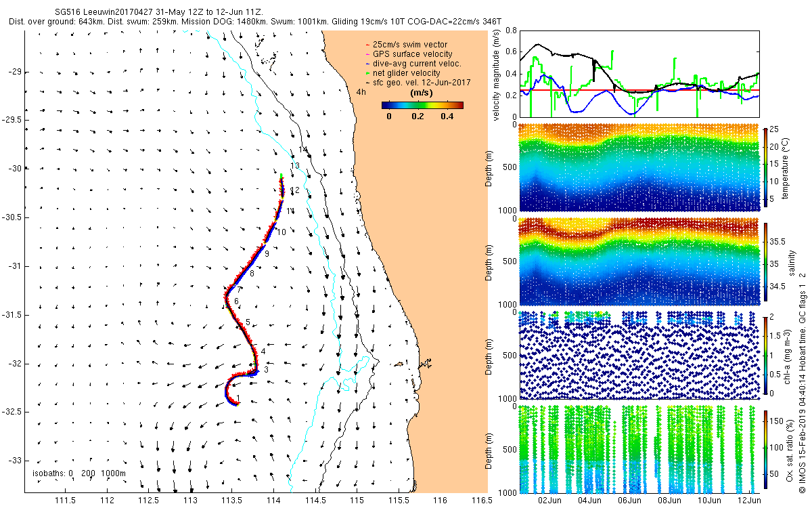Select the 'GPS surface velocity' legend entry

coord(413,54)
